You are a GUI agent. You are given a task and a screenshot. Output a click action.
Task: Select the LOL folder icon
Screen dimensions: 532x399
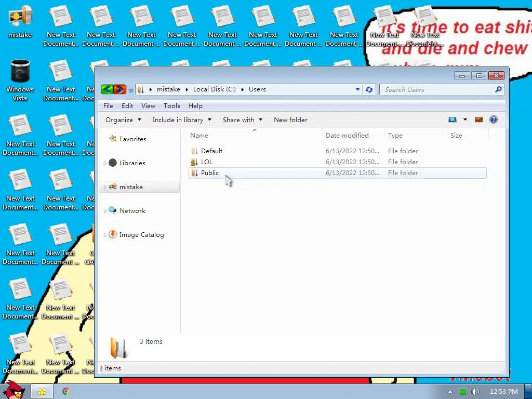tap(194, 162)
